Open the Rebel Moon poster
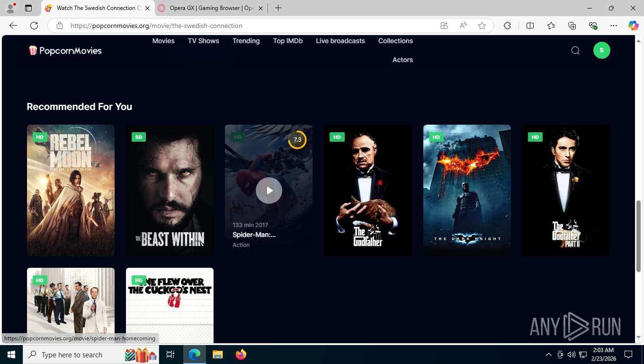The height and width of the screenshot is (364, 644). pyautogui.click(x=71, y=191)
